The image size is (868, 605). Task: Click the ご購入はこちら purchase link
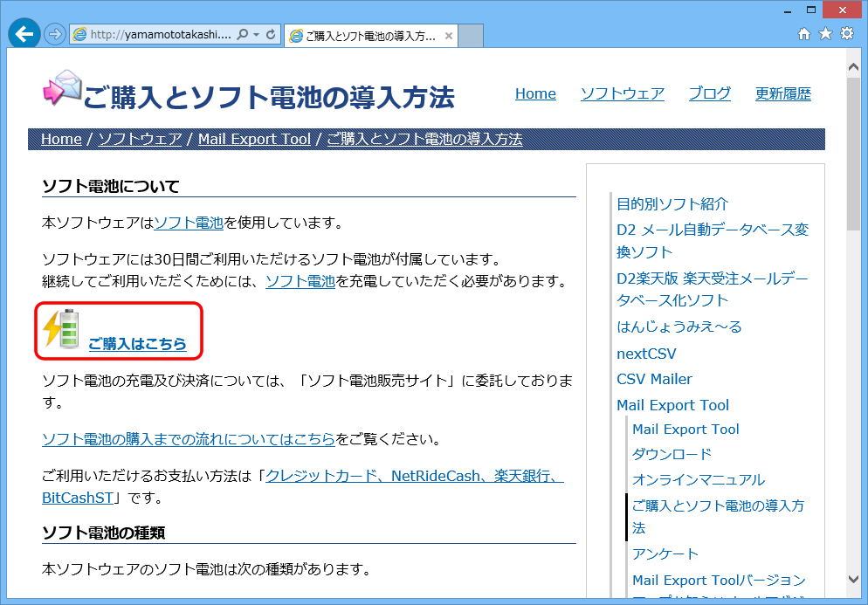tap(137, 344)
